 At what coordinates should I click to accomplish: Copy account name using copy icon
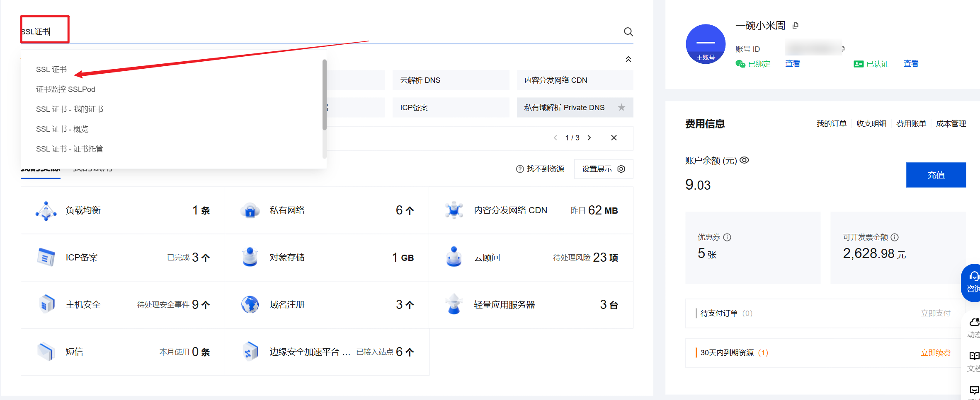pos(795,25)
